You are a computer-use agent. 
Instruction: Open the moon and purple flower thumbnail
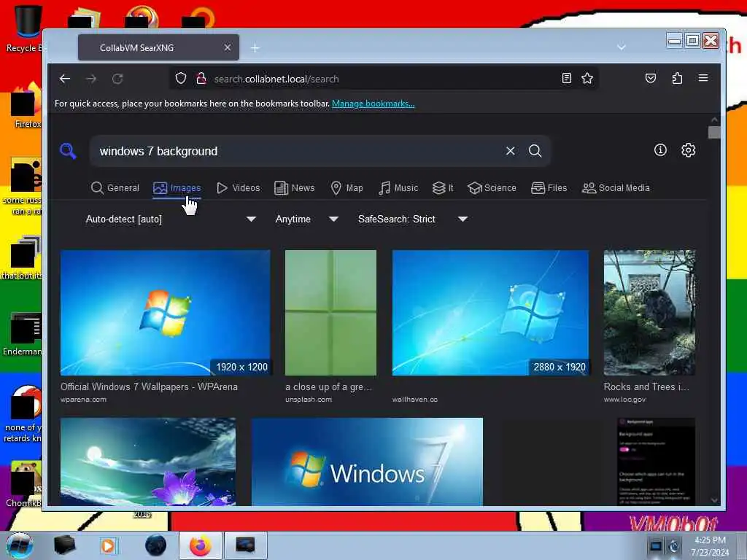[x=147, y=462]
